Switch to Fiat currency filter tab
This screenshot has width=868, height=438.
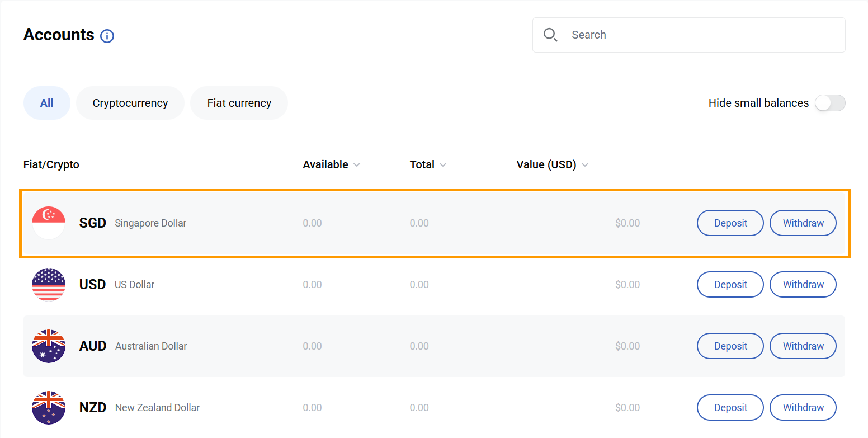[239, 103]
